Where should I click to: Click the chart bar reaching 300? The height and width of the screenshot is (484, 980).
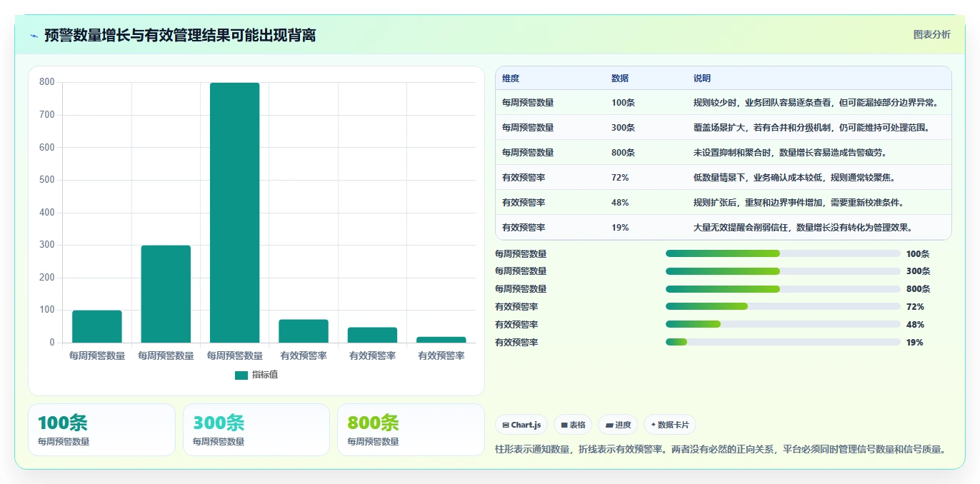(x=166, y=294)
